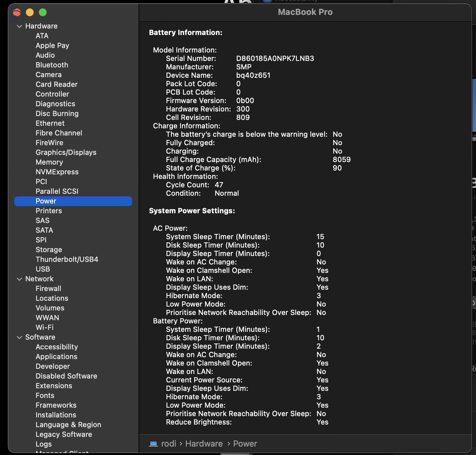Select Diagnostics in the sidebar
476x455 pixels.
(55, 104)
